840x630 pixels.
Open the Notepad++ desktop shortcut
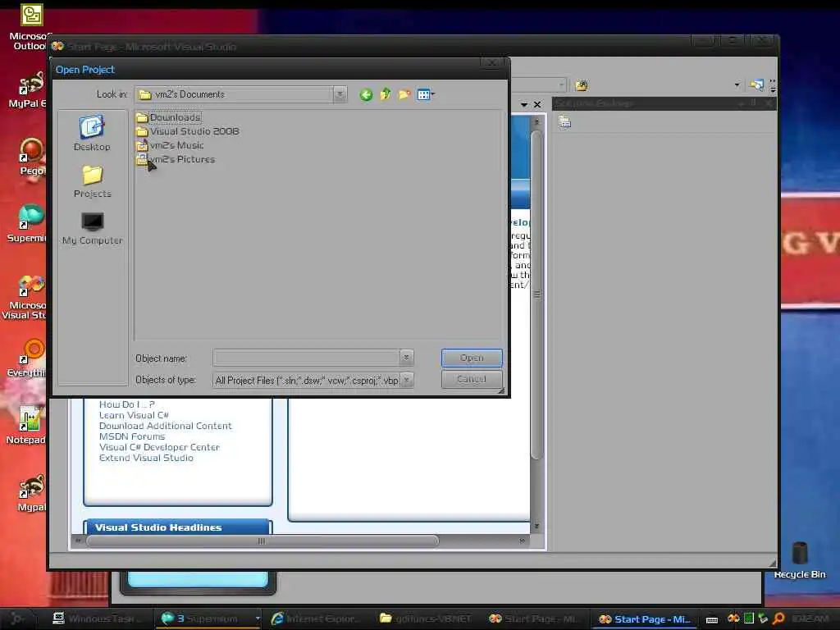[29, 426]
